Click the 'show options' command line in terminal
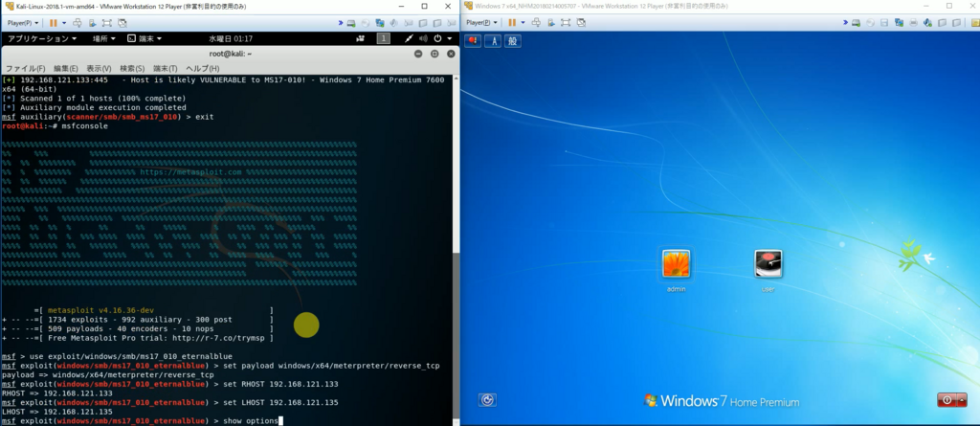Screen dimensions: 980x426 pos(143,420)
